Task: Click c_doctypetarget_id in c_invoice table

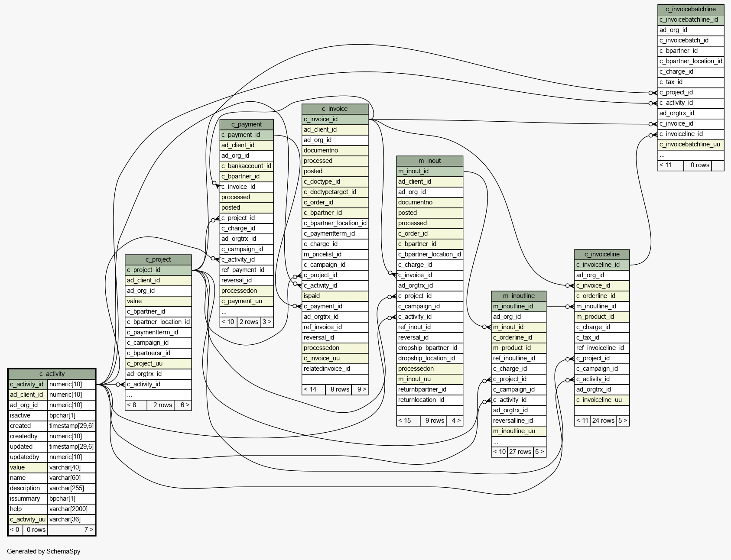Action: (x=335, y=192)
